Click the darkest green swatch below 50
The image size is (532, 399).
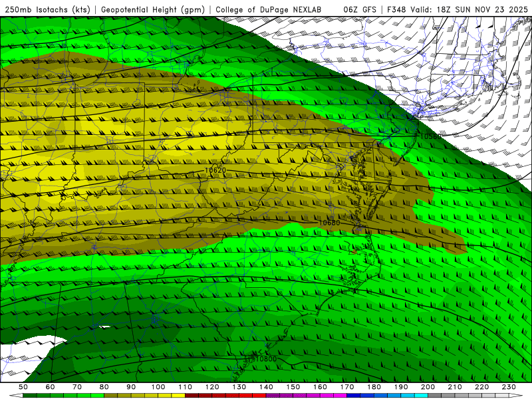(x=30, y=396)
